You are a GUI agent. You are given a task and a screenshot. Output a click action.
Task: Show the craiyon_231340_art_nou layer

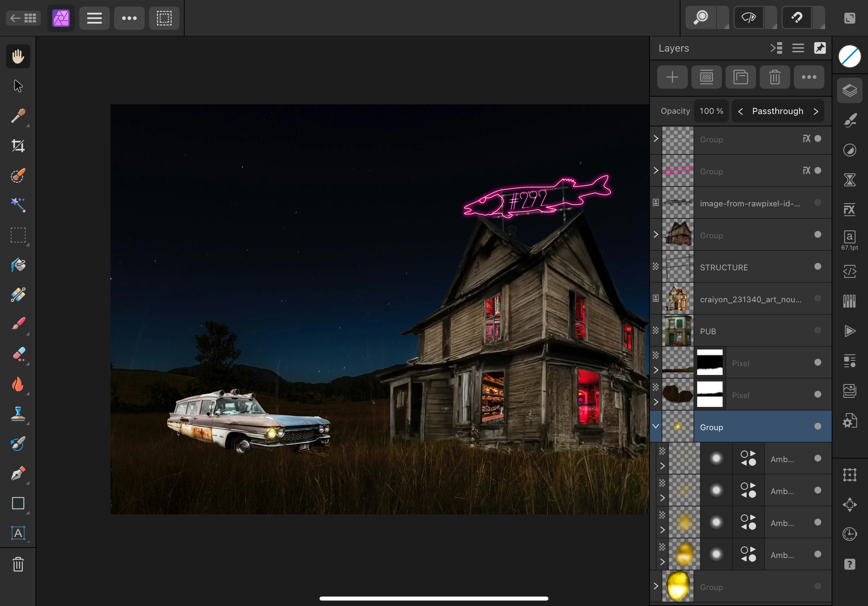pos(818,299)
